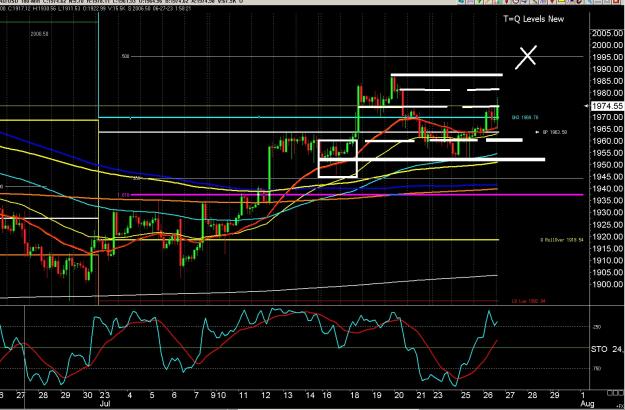Click the 1930.00 price scale label
Image resolution: width=625 pixels, height=410 pixels.
coord(607,213)
